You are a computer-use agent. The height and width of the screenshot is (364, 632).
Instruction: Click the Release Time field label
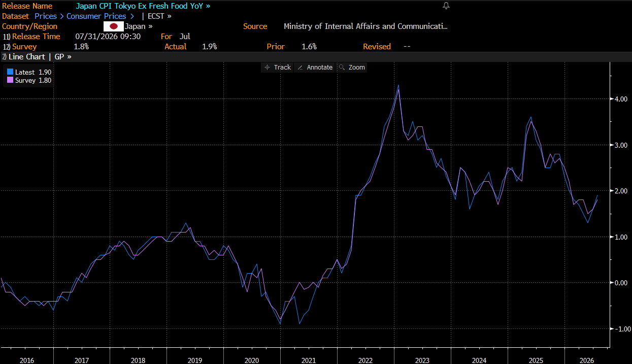click(36, 37)
